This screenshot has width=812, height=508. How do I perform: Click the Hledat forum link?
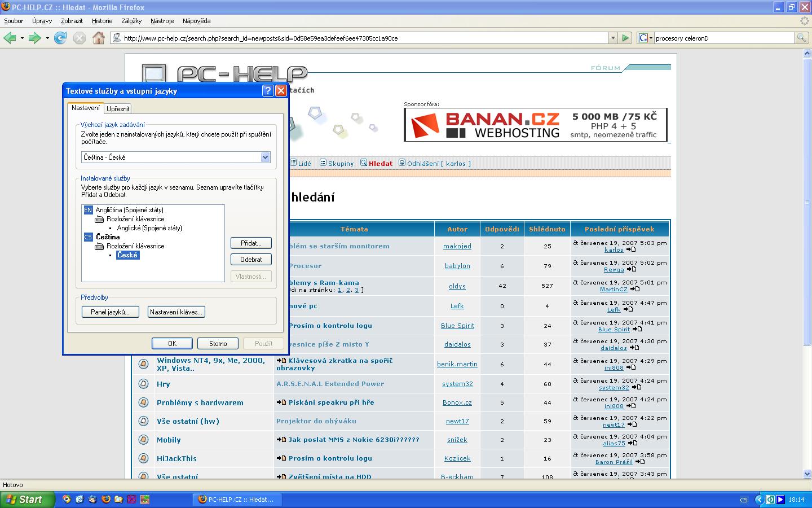point(380,164)
